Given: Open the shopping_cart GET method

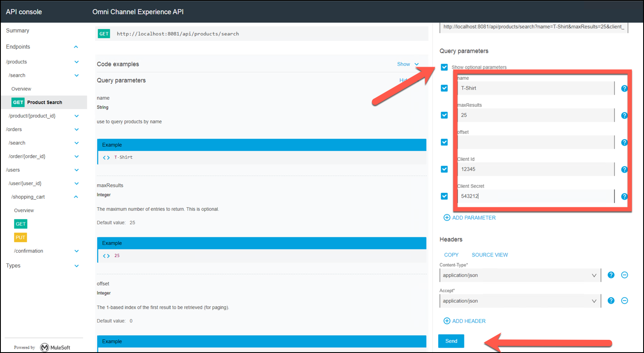Looking at the screenshot, I should pyautogui.click(x=20, y=224).
